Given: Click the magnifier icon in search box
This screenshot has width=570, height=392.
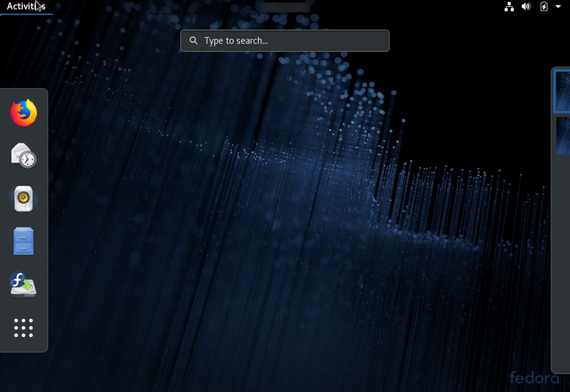Looking at the screenshot, I should (x=193, y=41).
